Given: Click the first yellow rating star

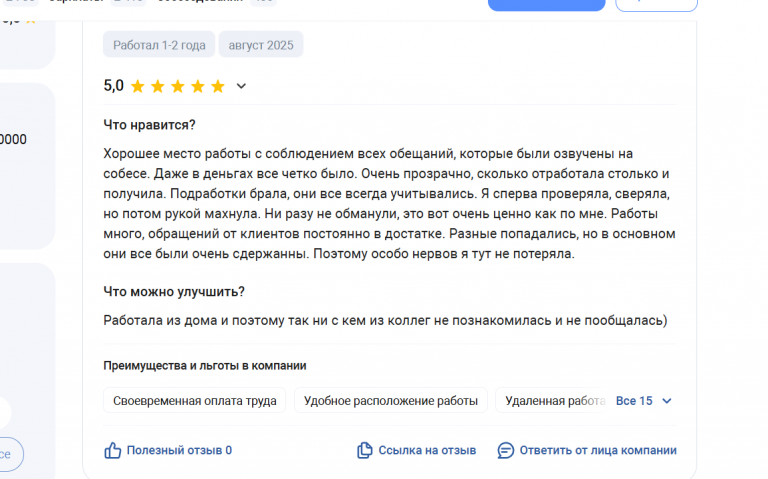Looking at the screenshot, I should [x=138, y=86].
